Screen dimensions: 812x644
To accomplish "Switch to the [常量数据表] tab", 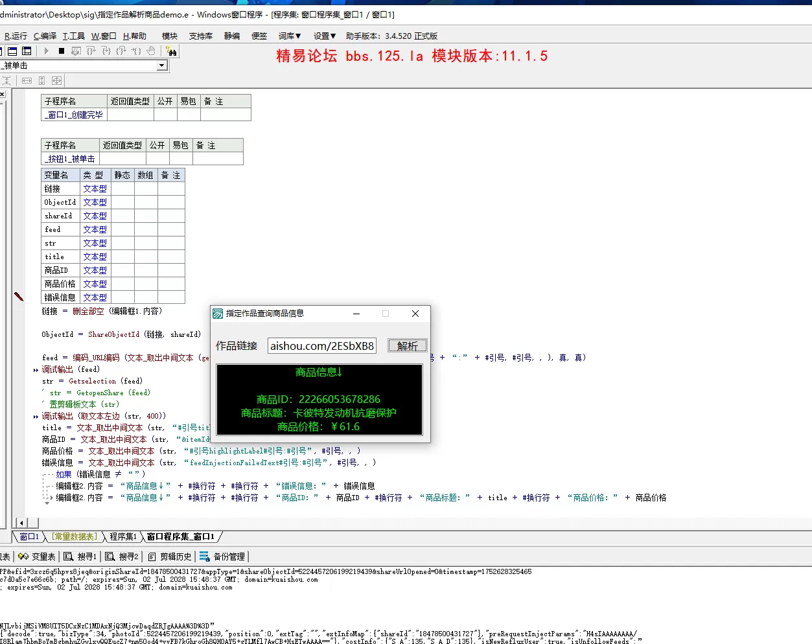I will [x=75, y=536].
